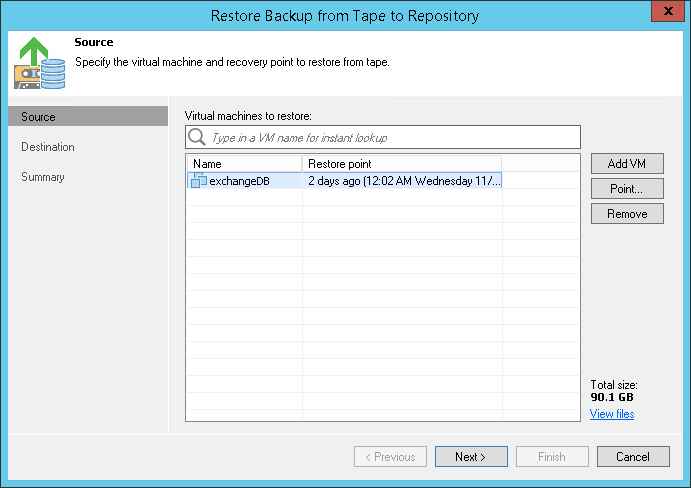
Task: Click Next to continue the wizard
Action: (470, 457)
